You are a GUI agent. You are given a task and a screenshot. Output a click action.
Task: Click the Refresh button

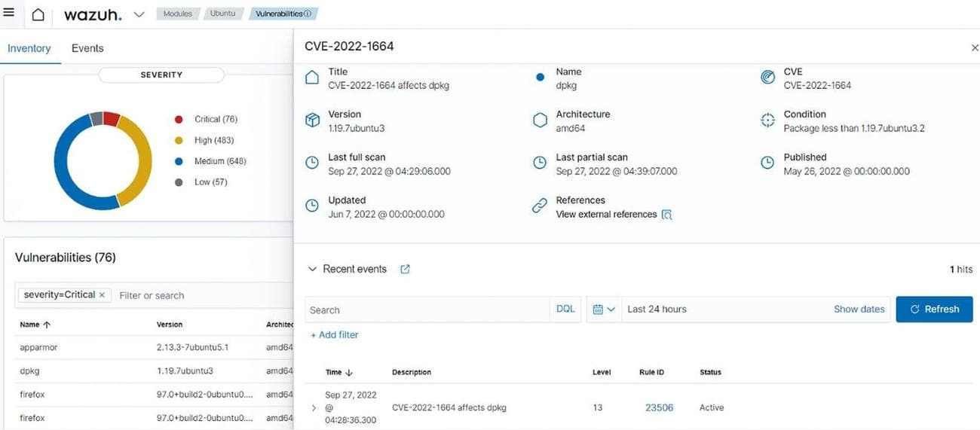[934, 310]
